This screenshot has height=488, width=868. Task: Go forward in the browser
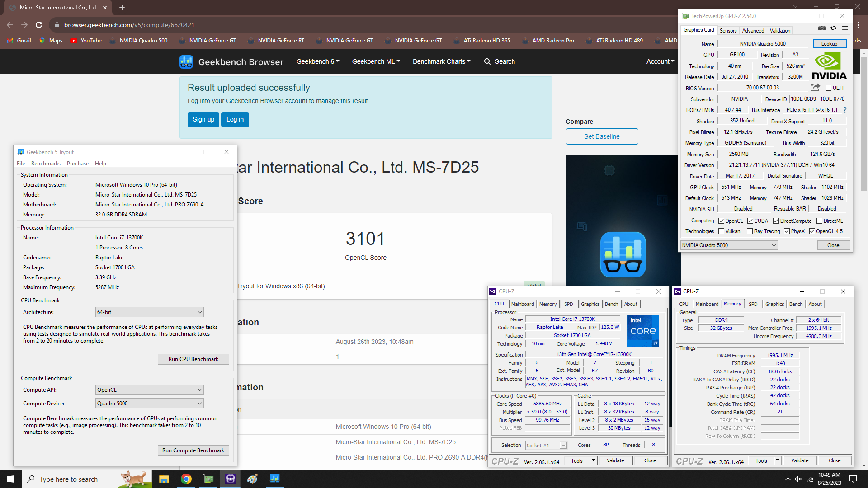coord(24,25)
